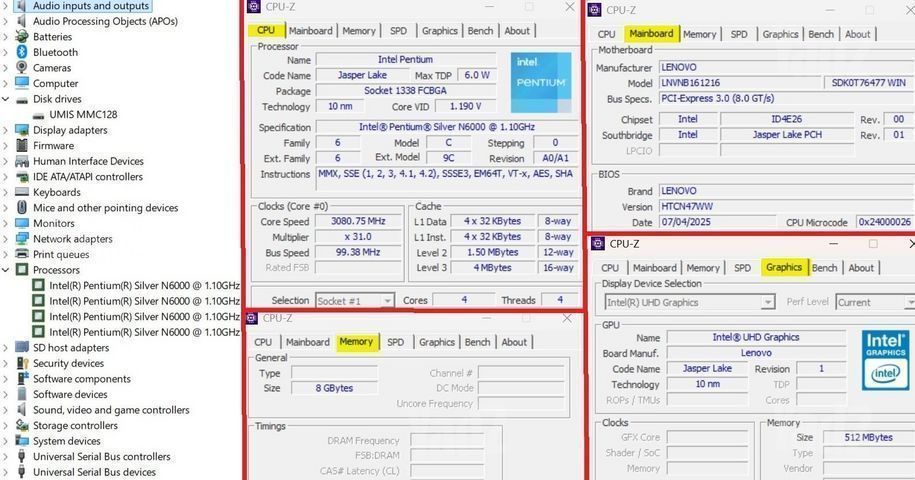Click the Intel Pentium logo in CPU window
Screen dimensions: 915x480
[541, 82]
